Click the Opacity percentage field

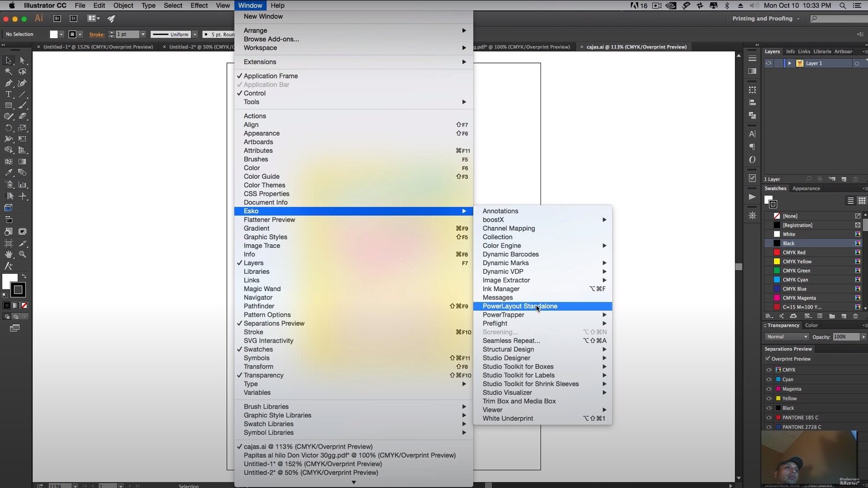[x=846, y=337]
